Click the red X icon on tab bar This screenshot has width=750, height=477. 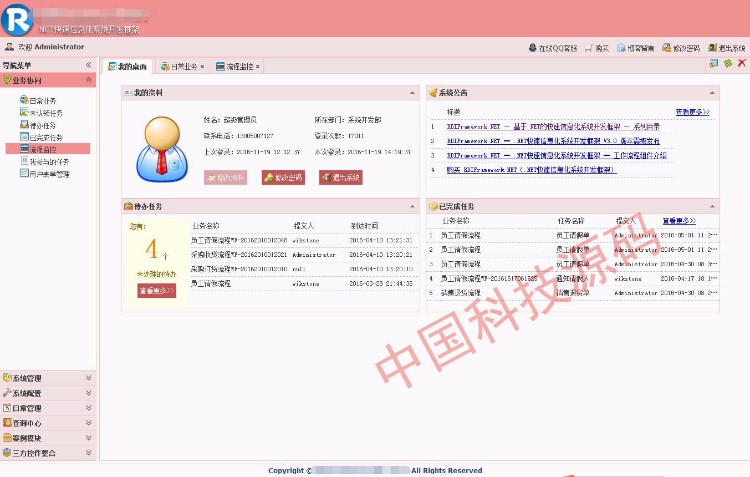click(741, 65)
